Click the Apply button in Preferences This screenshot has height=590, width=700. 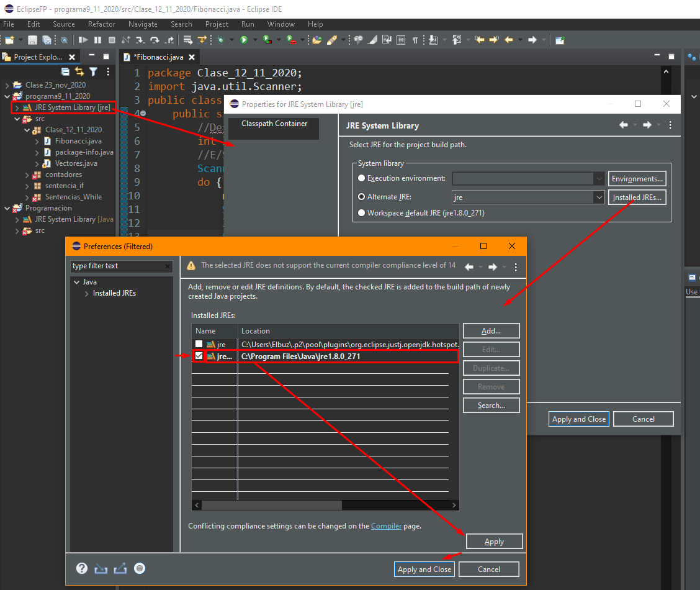pyautogui.click(x=494, y=542)
